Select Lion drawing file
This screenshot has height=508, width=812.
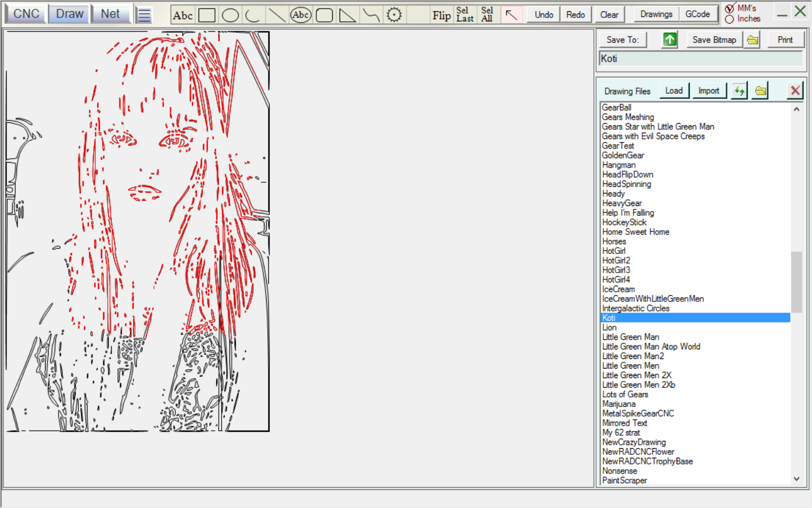point(609,328)
